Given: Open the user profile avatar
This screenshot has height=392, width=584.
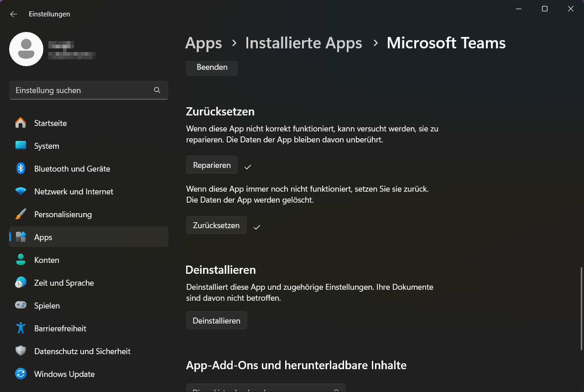Looking at the screenshot, I should coord(26,49).
